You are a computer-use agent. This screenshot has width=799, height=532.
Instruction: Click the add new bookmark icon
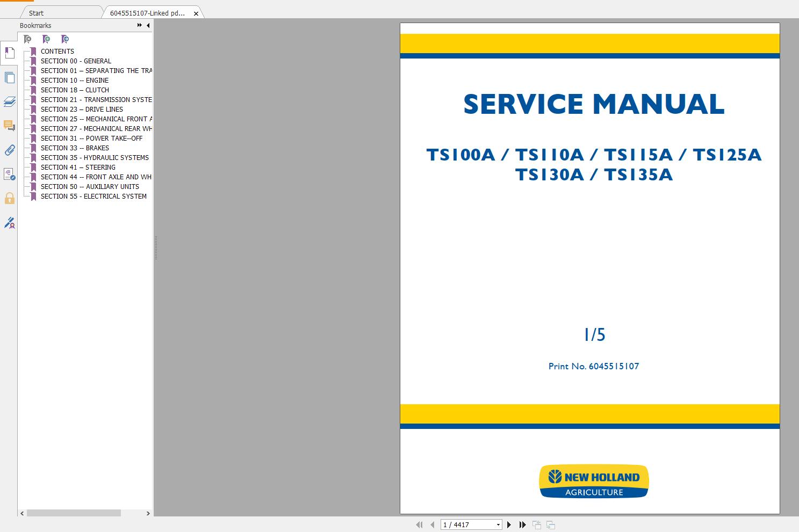point(46,39)
